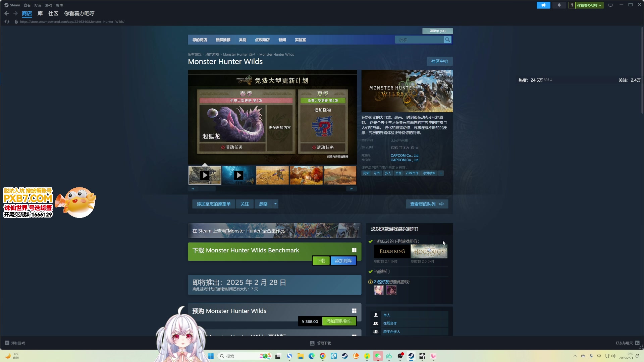Click the 添加到库 button

(343, 261)
